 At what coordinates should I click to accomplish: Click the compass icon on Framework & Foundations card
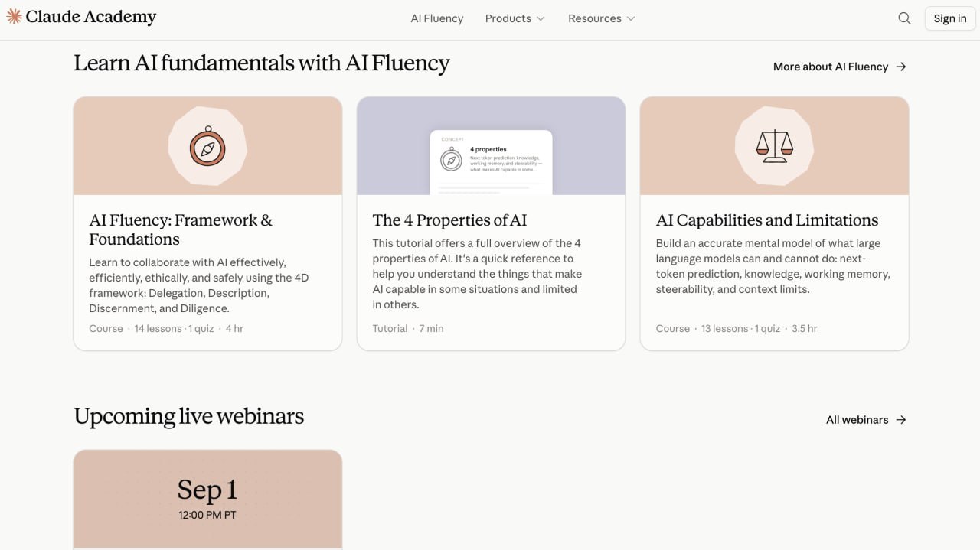tap(207, 147)
